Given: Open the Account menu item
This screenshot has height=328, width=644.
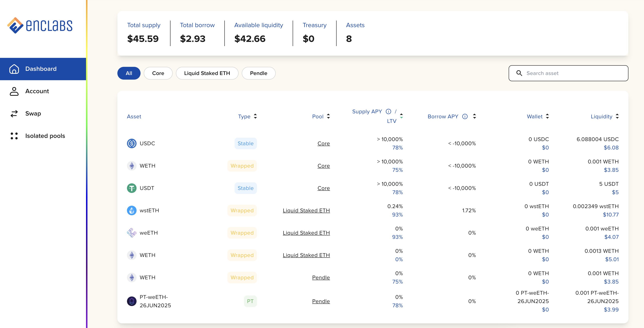Looking at the screenshot, I should tap(37, 91).
